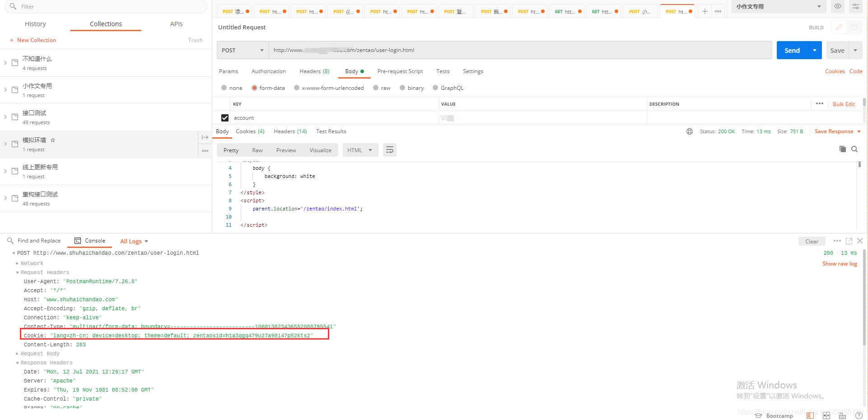Click the Bulk Edit link
The image size is (868, 420).
[844, 104]
